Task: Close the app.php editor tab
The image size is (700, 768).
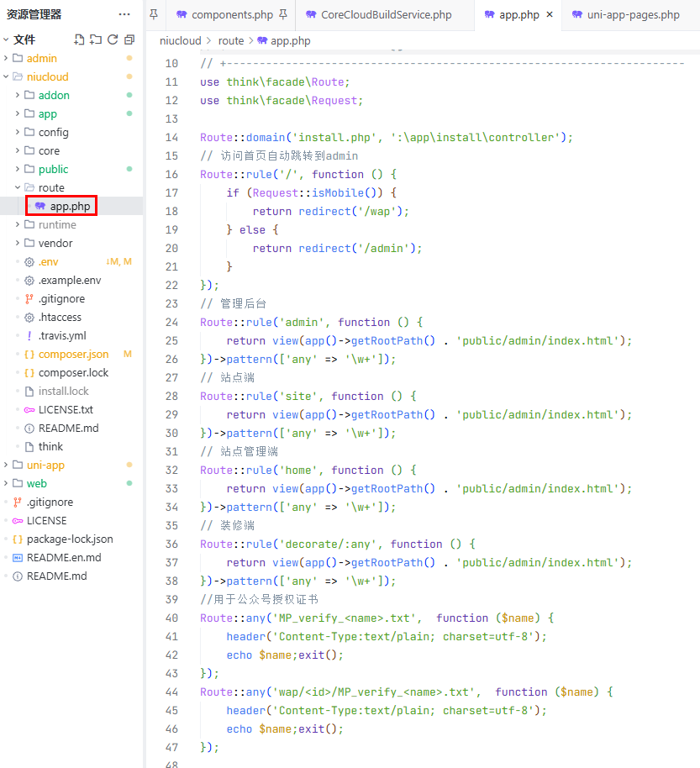Action: (x=550, y=15)
